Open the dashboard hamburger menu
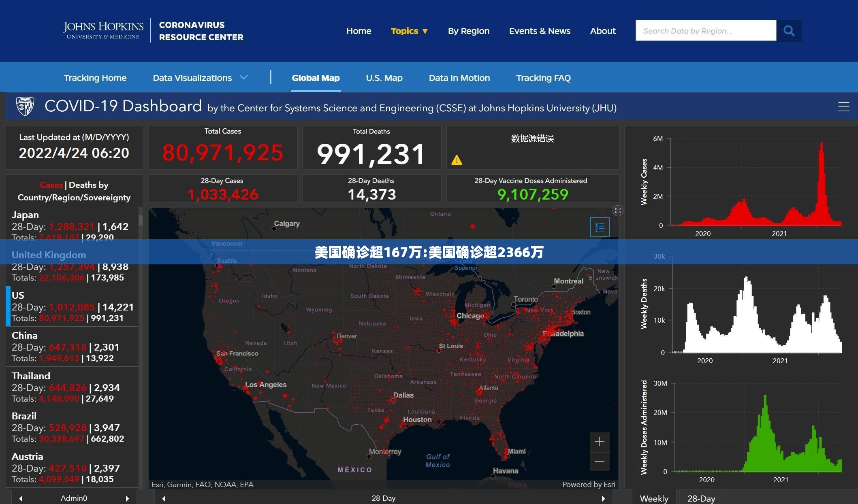The width and height of the screenshot is (858, 504). pos(843,106)
